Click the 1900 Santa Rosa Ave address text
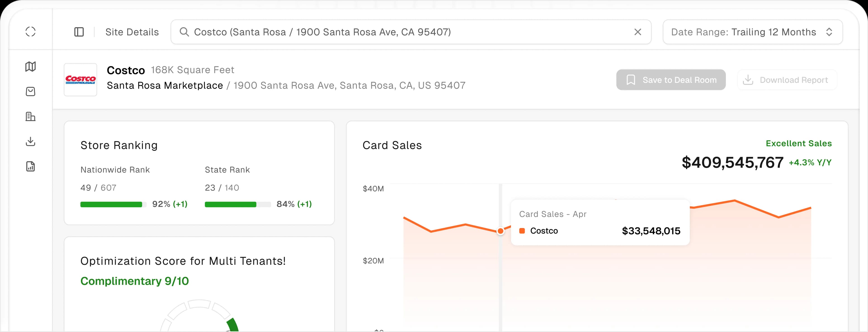This screenshot has height=332, width=868. click(x=349, y=85)
